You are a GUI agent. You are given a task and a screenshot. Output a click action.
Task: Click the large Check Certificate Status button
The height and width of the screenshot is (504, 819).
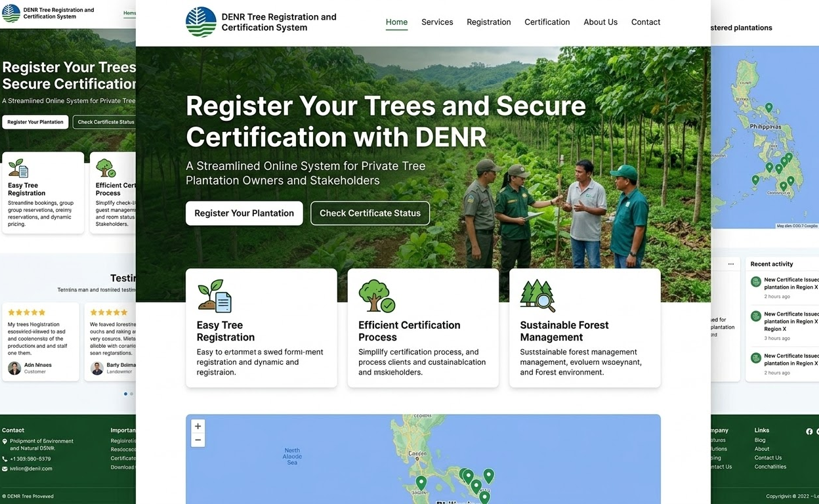(370, 213)
